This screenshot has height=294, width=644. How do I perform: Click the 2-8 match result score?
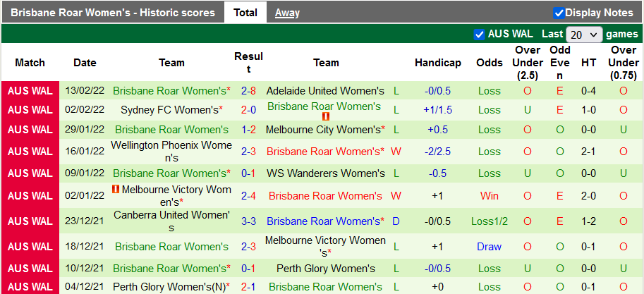click(248, 91)
